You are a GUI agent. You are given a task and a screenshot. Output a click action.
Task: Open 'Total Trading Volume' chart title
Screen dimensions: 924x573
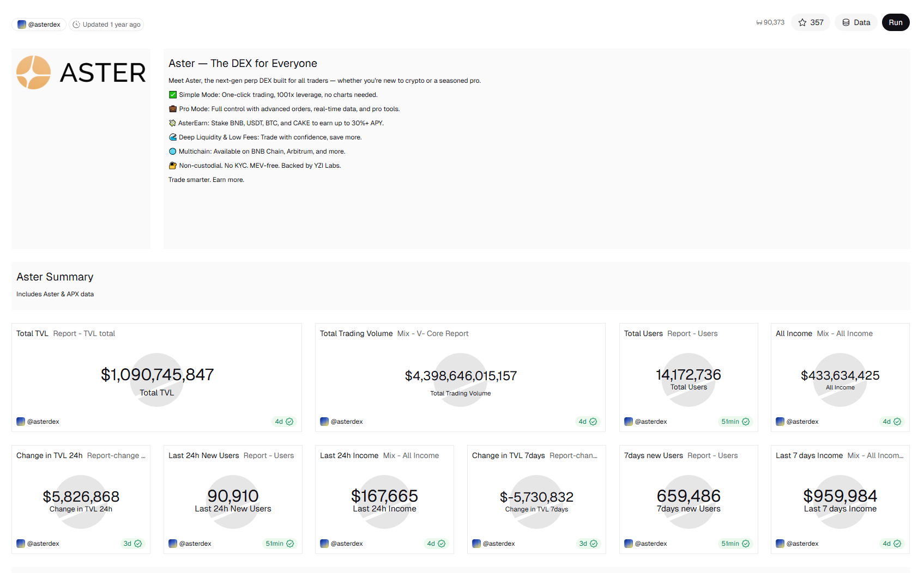tap(356, 333)
